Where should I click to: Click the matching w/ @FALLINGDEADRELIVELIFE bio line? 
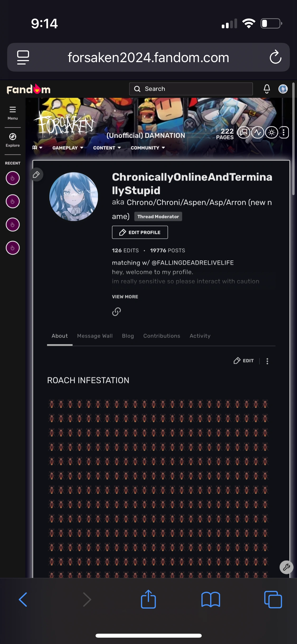click(x=173, y=263)
